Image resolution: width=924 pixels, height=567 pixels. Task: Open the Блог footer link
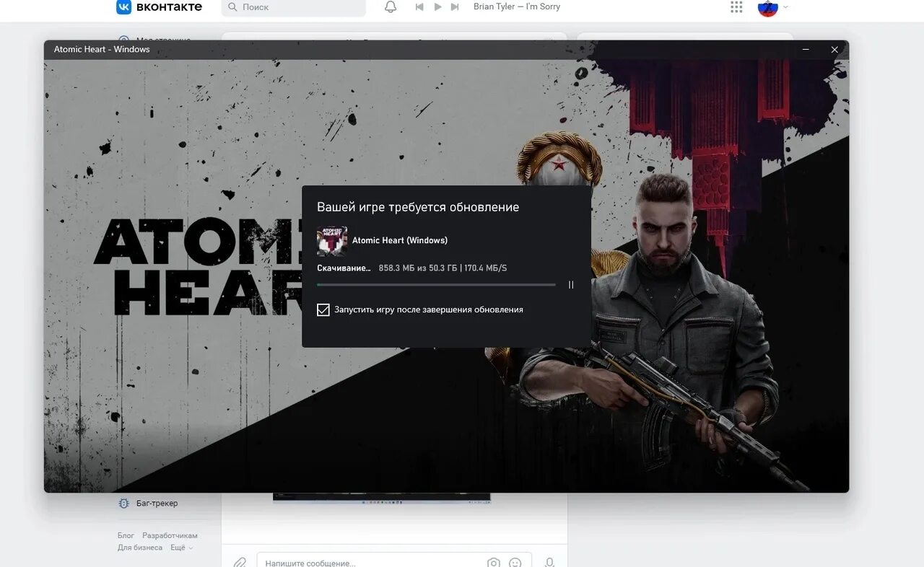point(126,536)
